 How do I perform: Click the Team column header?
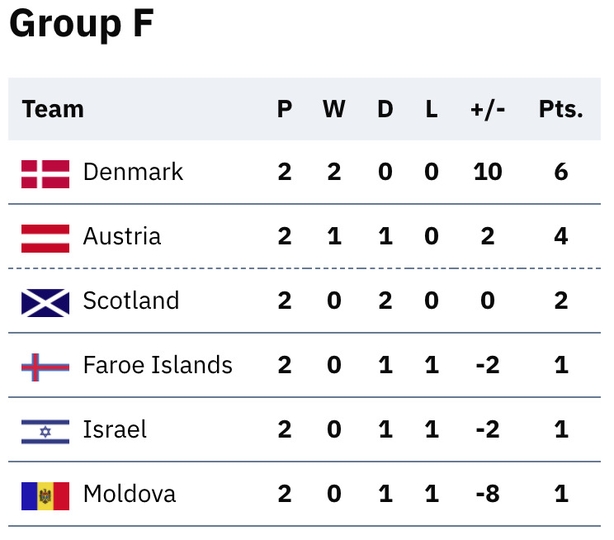pyautogui.click(x=53, y=109)
